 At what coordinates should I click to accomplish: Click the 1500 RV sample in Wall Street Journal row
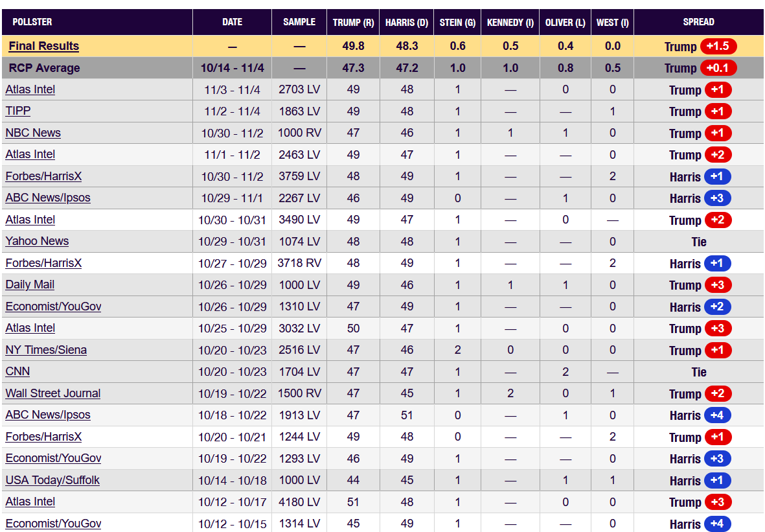299,393
